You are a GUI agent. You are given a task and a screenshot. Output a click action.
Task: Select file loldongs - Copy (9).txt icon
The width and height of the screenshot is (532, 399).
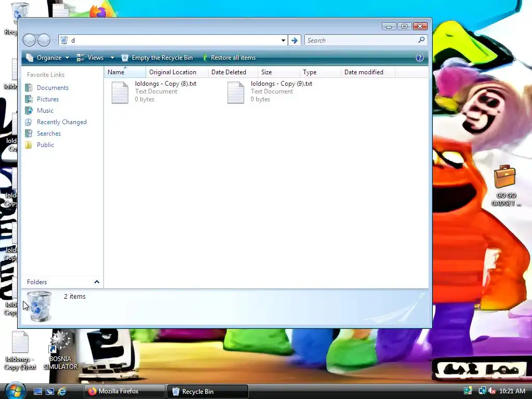tap(236, 92)
